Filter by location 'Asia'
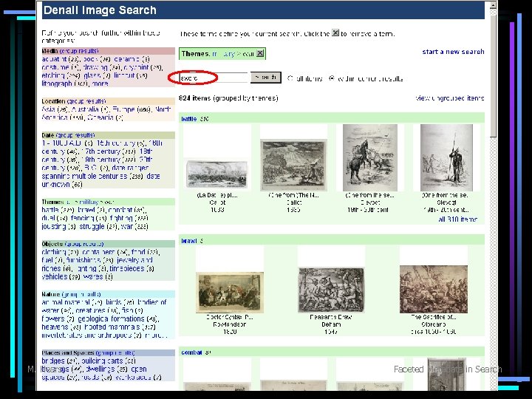532x399 pixels. pos(49,109)
